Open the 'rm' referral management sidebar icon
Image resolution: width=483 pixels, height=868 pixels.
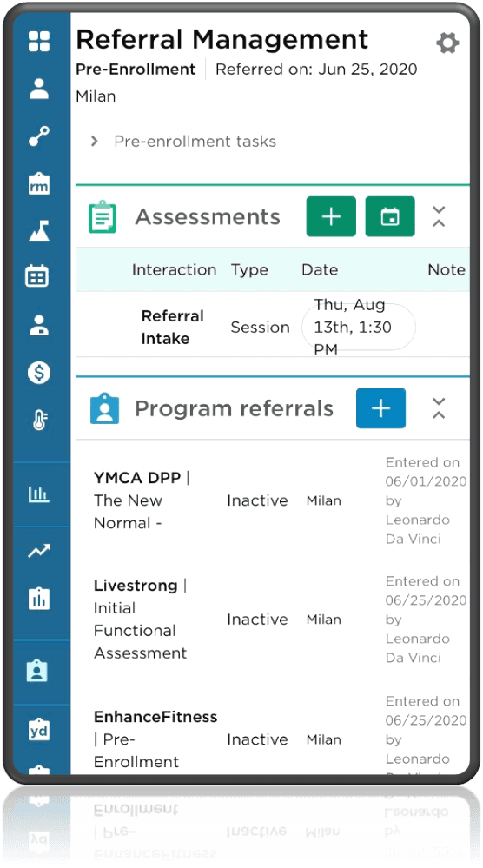tap(39, 184)
